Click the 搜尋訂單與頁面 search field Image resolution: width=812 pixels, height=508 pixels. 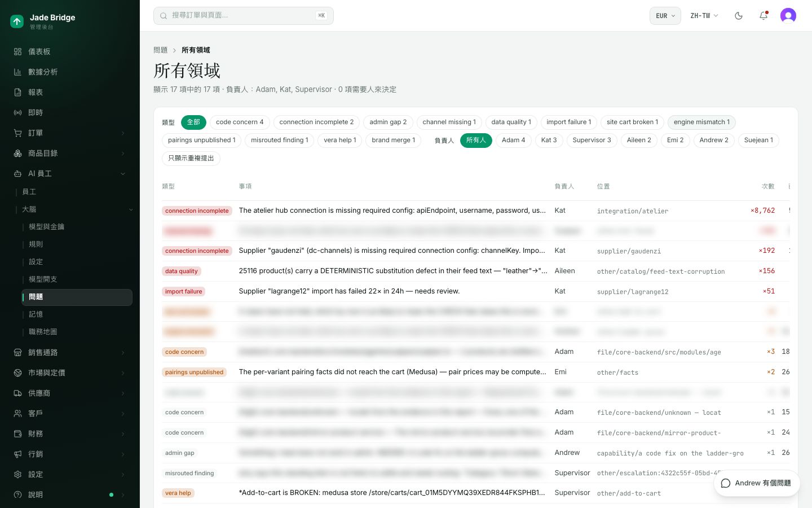(244, 16)
